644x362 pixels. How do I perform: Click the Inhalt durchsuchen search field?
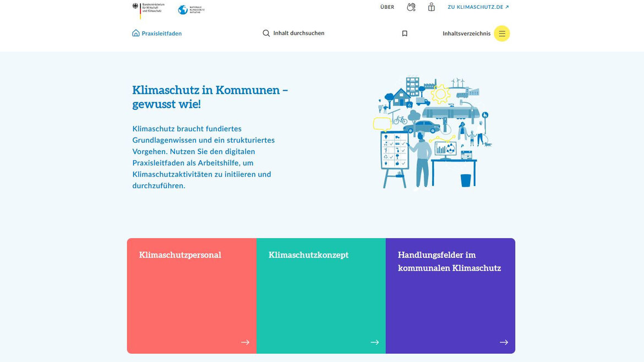tap(299, 33)
